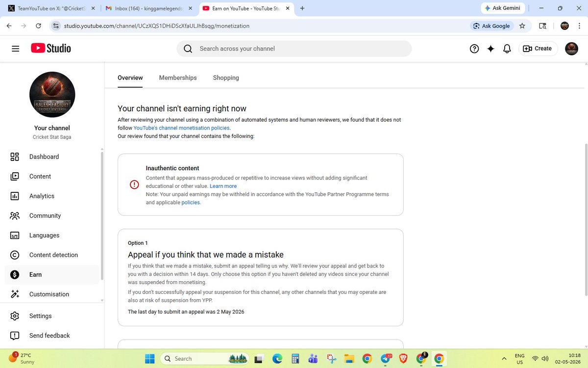Open the notifications bell
The width and height of the screenshot is (588, 368).
[507, 49]
